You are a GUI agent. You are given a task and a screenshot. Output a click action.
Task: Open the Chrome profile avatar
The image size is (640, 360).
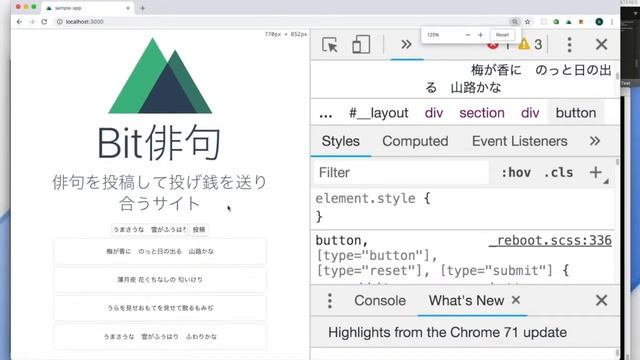(599, 22)
